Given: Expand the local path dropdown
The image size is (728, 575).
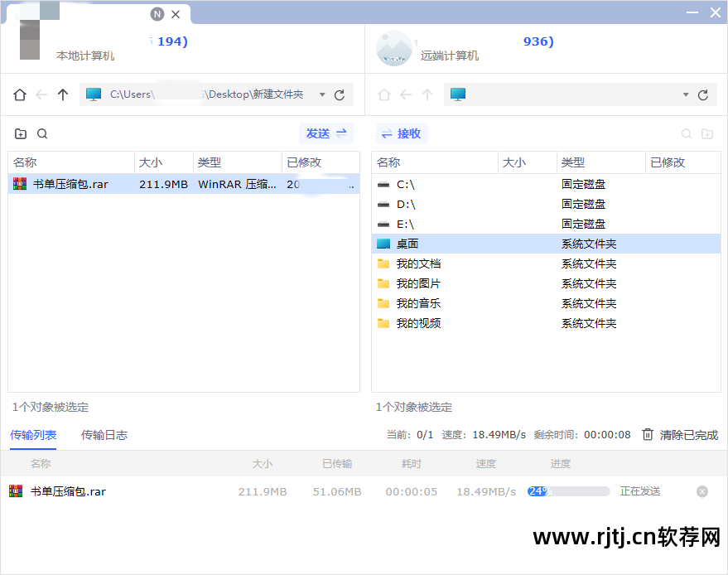Looking at the screenshot, I should 322,95.
